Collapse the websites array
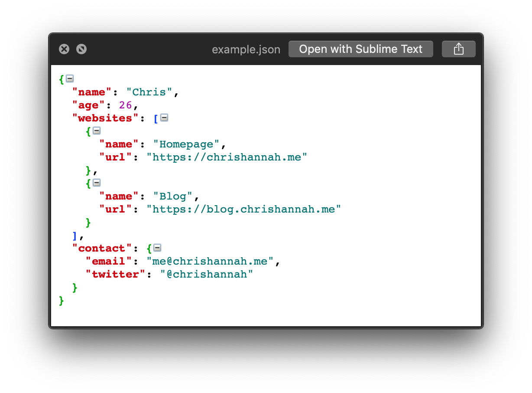Viewport: 532px width, 393px height. pos(164,118)
